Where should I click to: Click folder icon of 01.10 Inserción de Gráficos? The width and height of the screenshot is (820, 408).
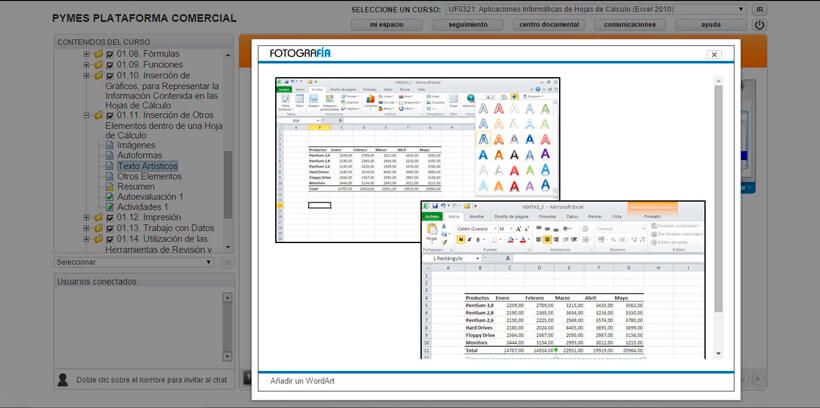98,75
